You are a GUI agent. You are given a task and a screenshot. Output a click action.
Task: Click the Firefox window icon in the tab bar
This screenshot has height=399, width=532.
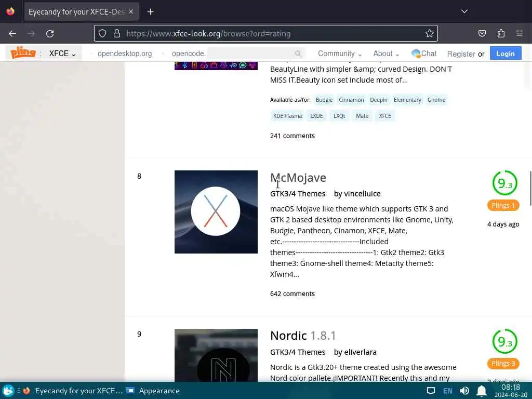(10, 11)
